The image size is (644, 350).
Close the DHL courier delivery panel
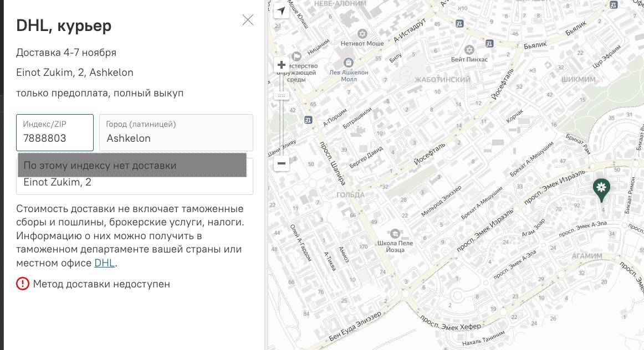[248, 20]
